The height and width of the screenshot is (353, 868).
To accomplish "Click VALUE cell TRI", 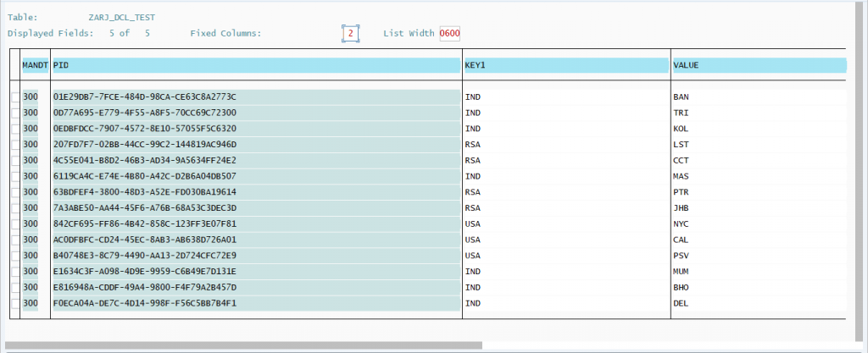I will click(x=759, y=113).
